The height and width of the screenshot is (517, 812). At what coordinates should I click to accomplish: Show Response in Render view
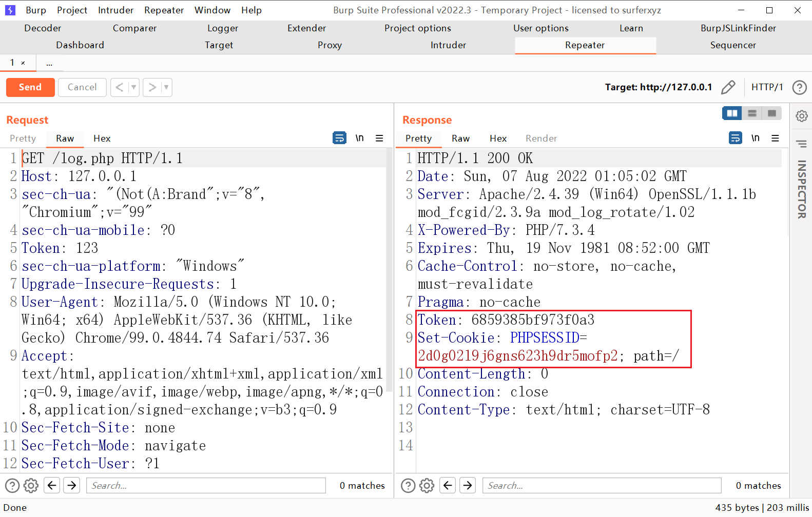point(541,138)
